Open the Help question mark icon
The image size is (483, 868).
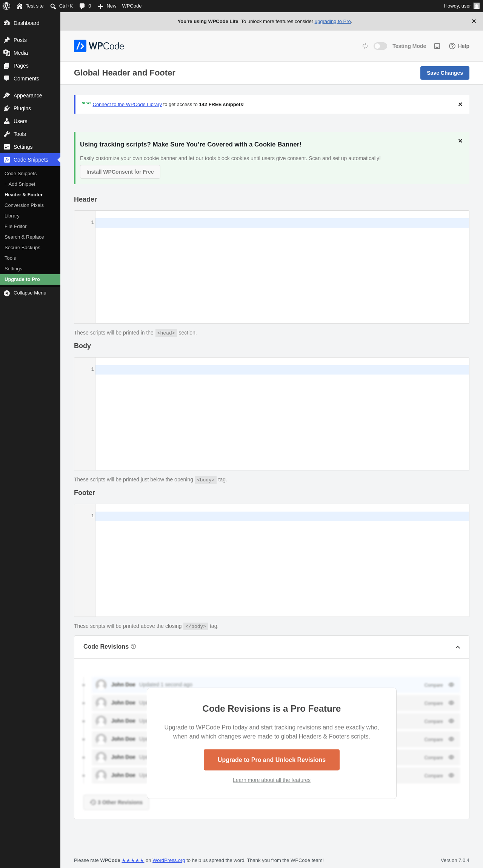(x=452, y=46)
